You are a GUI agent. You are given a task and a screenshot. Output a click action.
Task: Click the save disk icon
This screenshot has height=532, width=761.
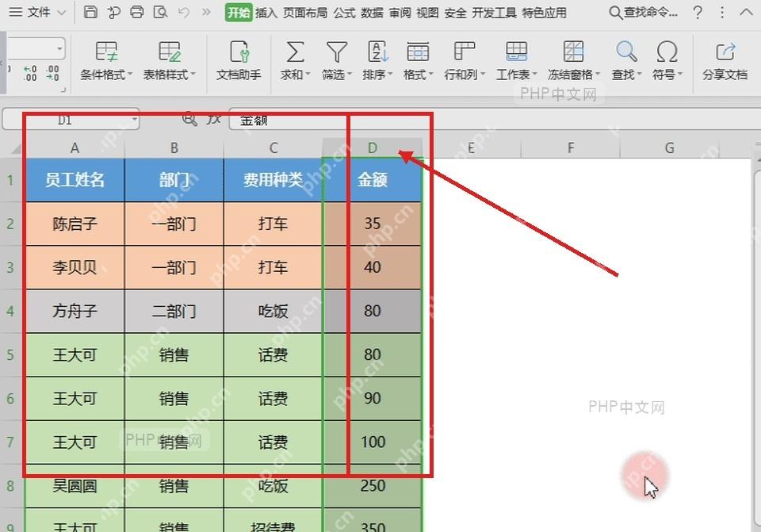90,12
